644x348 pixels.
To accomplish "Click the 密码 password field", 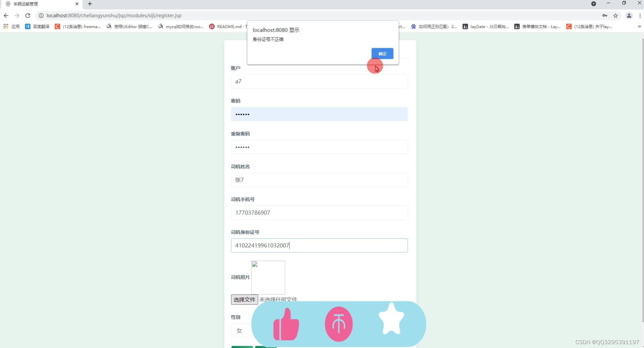I will [319, 114].
